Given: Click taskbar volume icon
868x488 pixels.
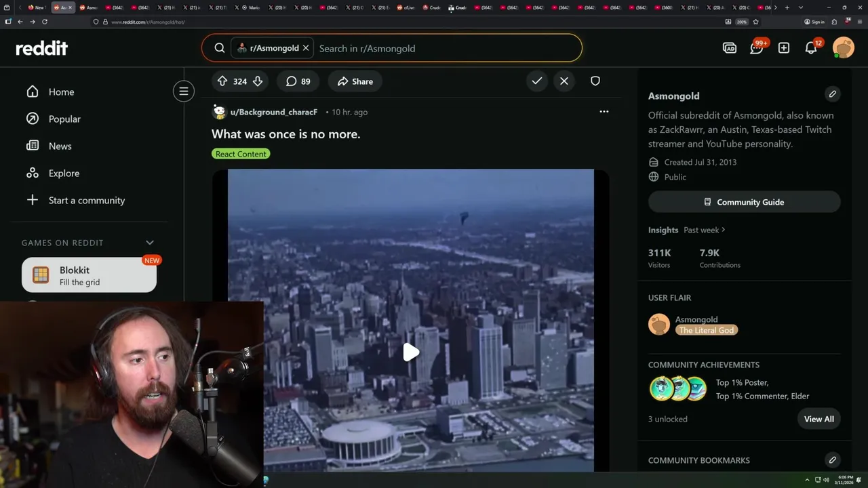Looking at the screenshot, I should pos(826,480).
